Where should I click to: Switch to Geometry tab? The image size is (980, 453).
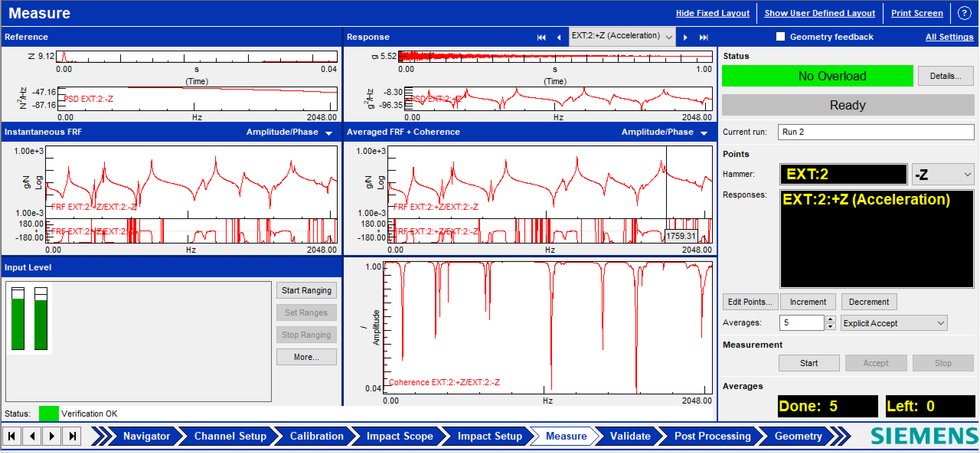(x=798, y=436)
